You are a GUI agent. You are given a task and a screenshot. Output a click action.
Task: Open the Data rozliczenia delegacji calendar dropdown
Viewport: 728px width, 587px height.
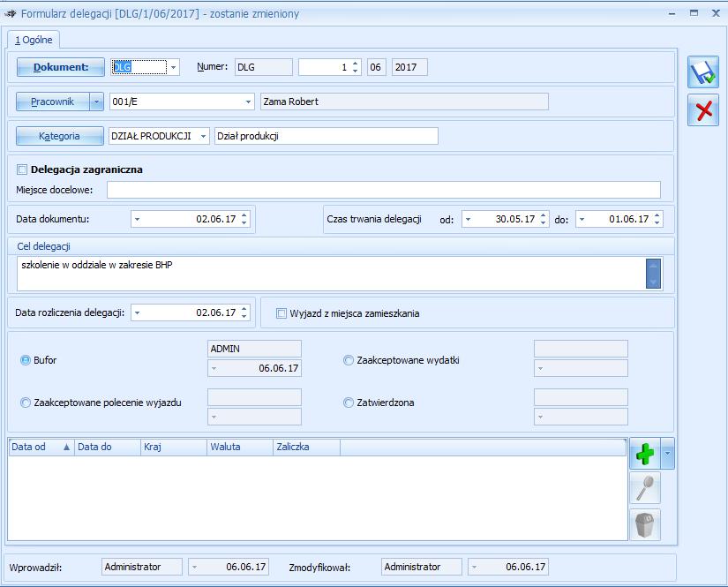pyautogui.click(x=138, y=312)
